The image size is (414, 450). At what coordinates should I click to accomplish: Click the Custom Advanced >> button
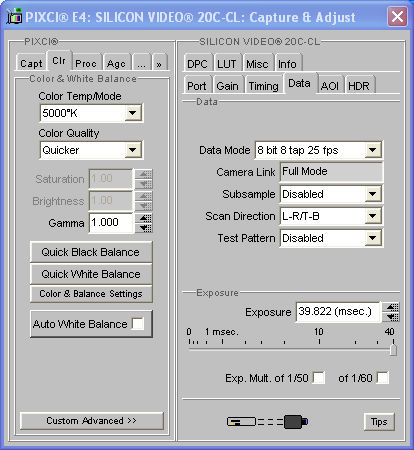point(91,421)
